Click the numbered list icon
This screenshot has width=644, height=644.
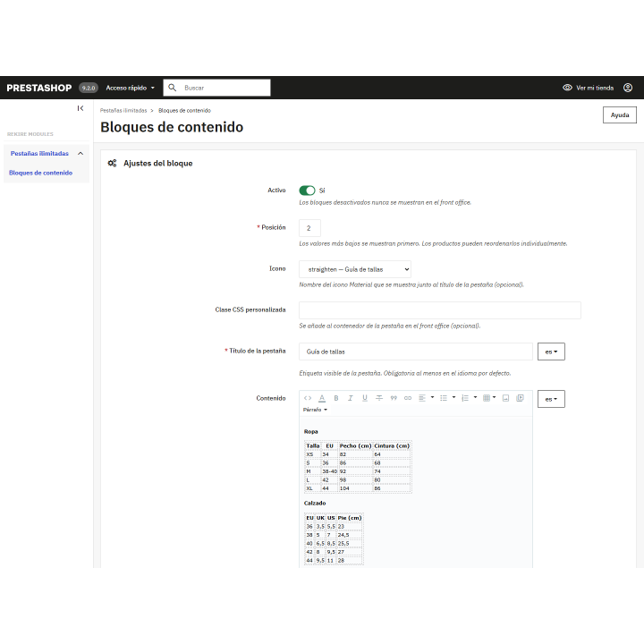tap(465, 398)
